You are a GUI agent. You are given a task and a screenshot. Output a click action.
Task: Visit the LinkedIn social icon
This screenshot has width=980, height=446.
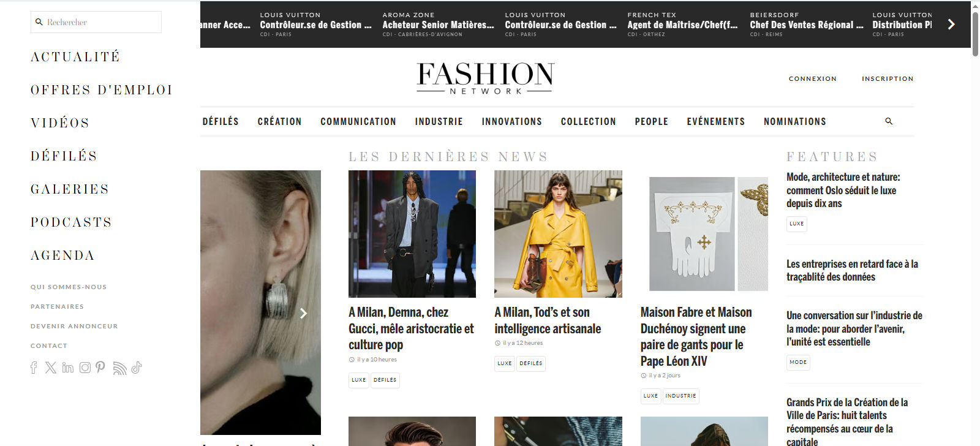point(68,368)
